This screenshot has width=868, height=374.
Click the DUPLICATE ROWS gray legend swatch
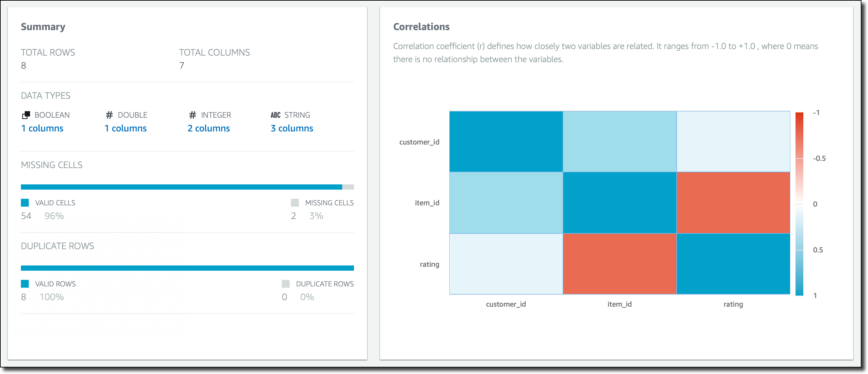286,284
